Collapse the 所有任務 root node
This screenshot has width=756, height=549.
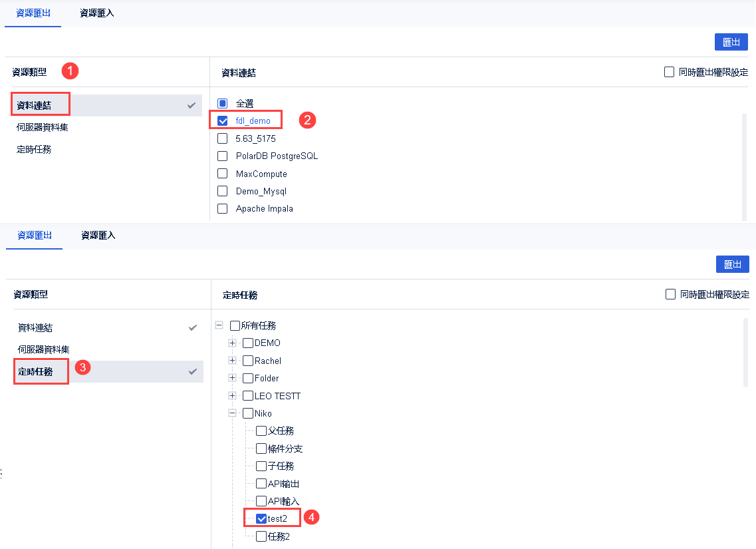pos(219,325)
